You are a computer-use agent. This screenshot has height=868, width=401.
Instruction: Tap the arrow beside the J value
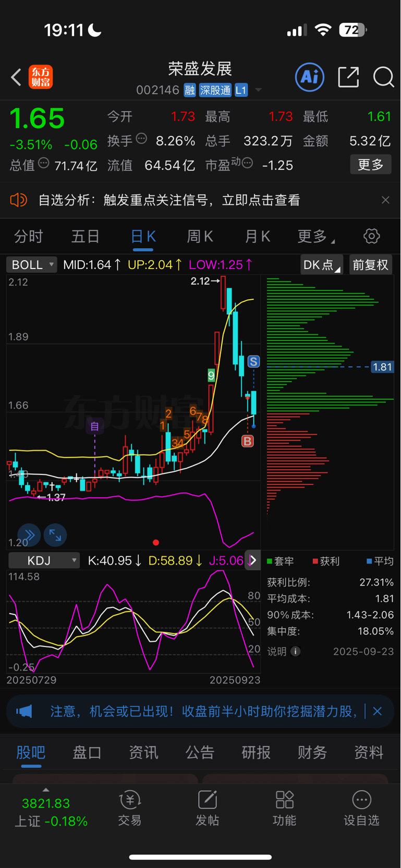pos(253,560)
